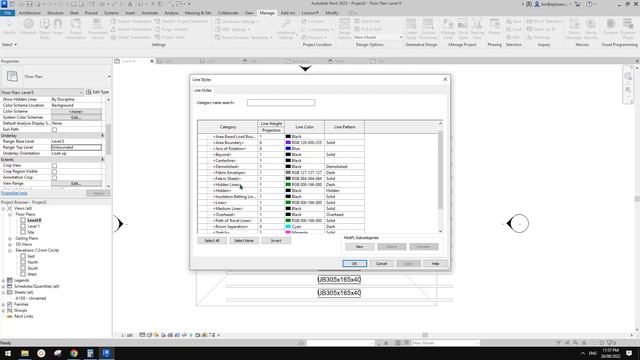
Task: Click the signed-in user account icon in the title bar
Action: tap(537, 4)
